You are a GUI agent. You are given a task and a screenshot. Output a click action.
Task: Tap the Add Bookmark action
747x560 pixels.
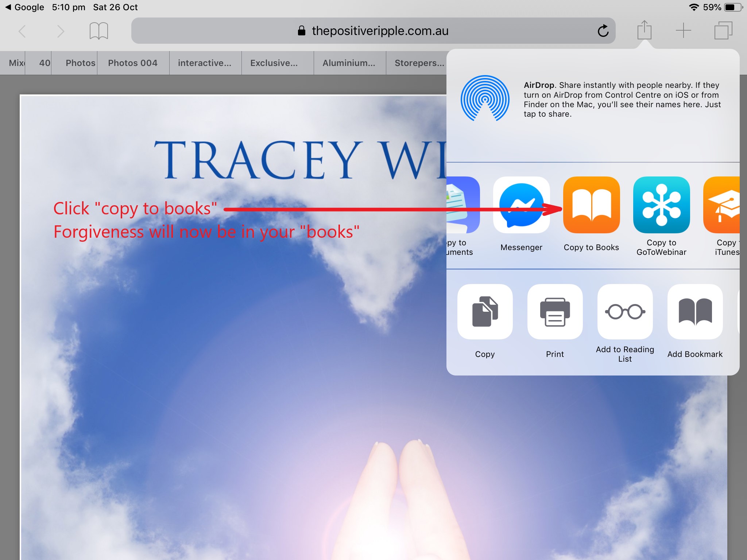695,312
